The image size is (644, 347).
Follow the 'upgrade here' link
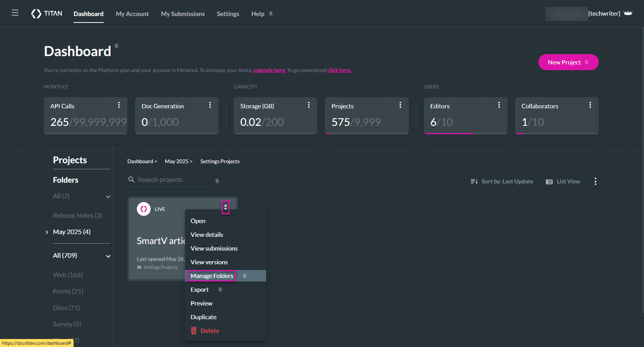269,70
